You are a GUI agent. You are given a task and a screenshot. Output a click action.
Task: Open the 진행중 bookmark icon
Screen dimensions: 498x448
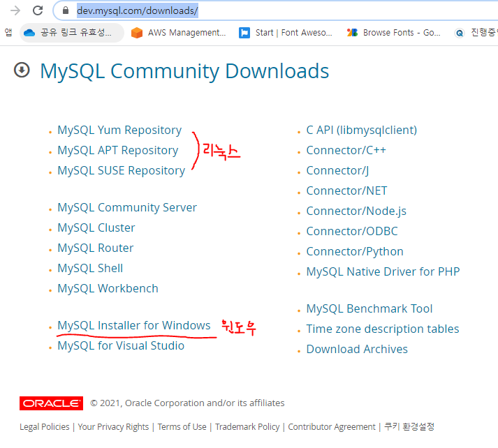[x=460, y=33]
